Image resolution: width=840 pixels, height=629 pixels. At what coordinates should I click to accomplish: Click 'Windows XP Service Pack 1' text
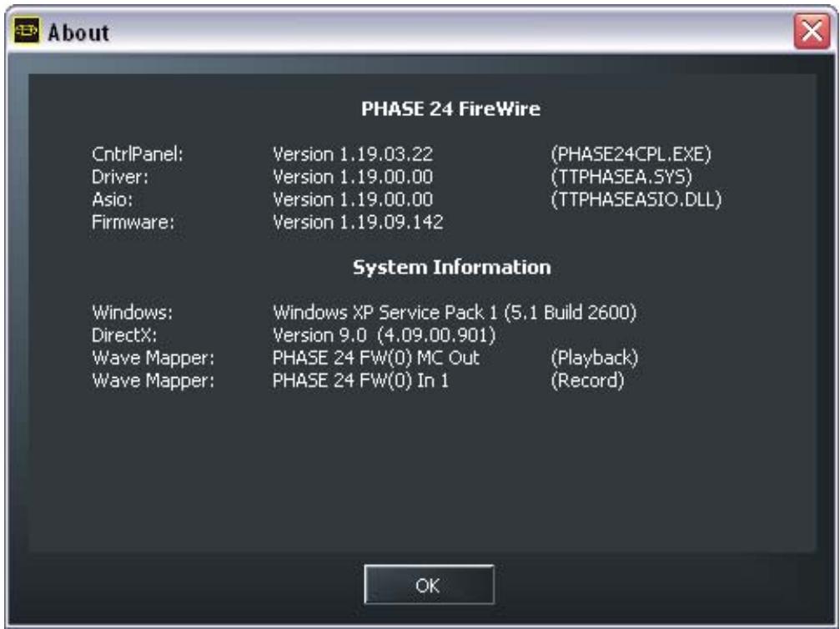(x=385, y=312)
